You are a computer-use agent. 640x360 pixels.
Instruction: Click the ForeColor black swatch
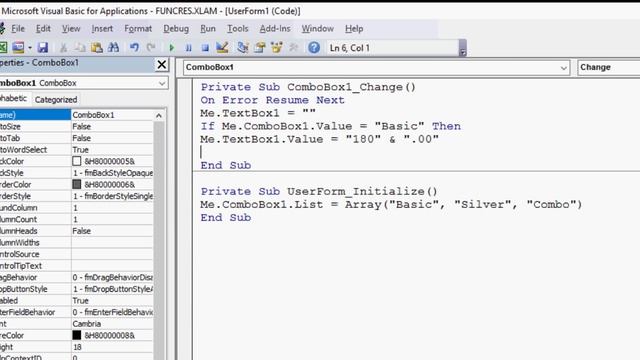[x=76, y=335]
